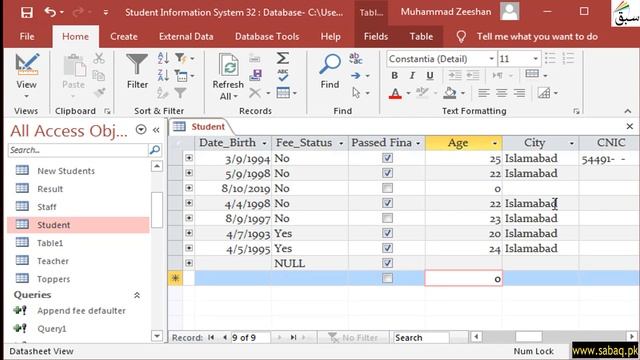Screen dimensions: 640x360
Task: Sort ascending A to Z icon
Action: 163,58
